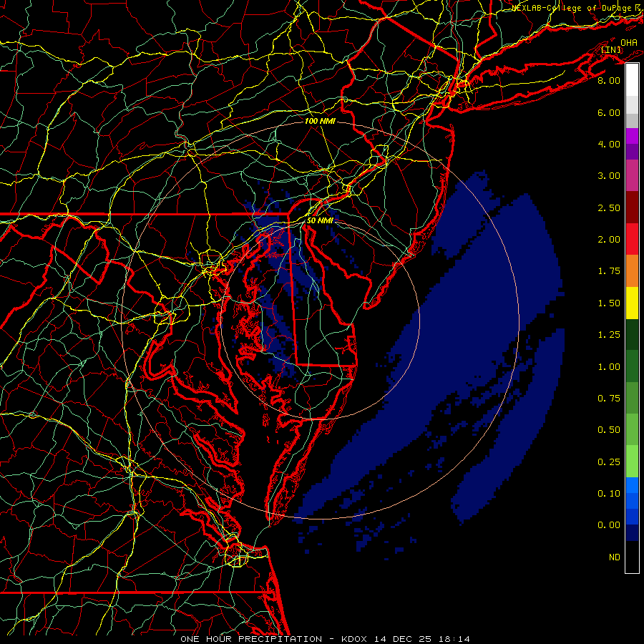Click the darkest green legend swatch
644x644 pixels.
tap(632, 334)
